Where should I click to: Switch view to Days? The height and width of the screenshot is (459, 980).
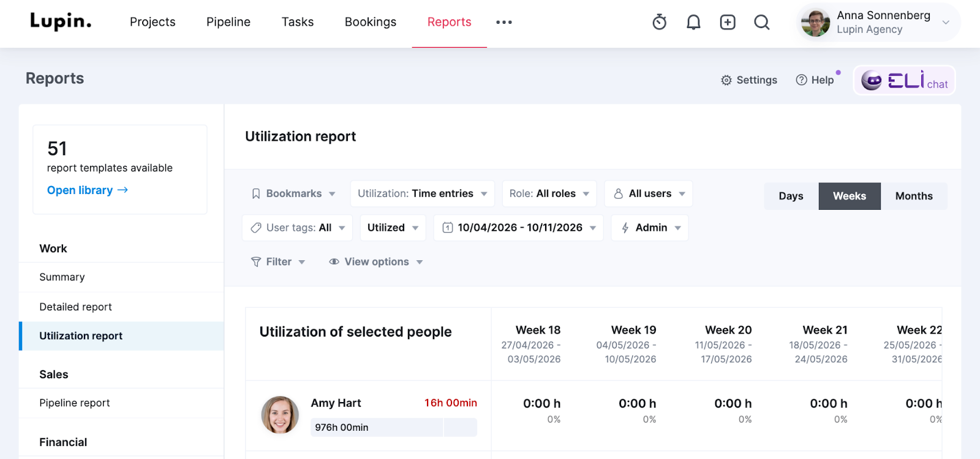tap(791, 196)
